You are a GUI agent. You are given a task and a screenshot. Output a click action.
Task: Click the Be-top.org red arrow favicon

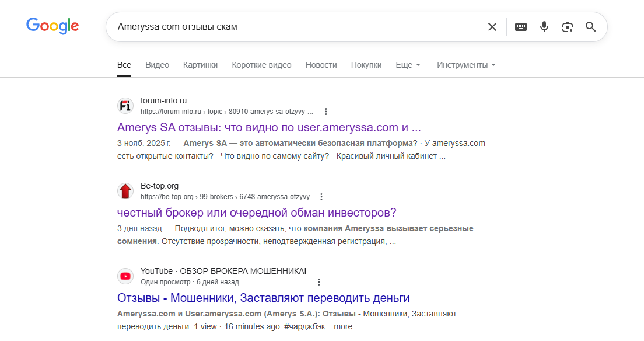point(125,191)
